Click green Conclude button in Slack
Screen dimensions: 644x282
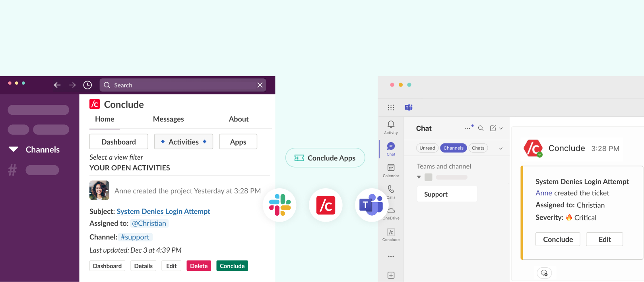point(232,266)
